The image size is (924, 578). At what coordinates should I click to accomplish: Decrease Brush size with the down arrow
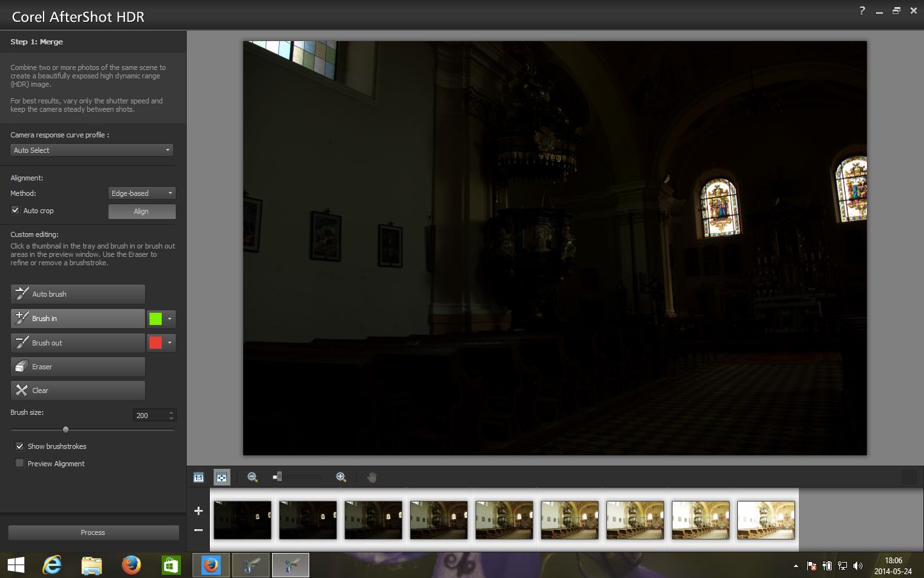pyautogui.click(x=171, y=419)
